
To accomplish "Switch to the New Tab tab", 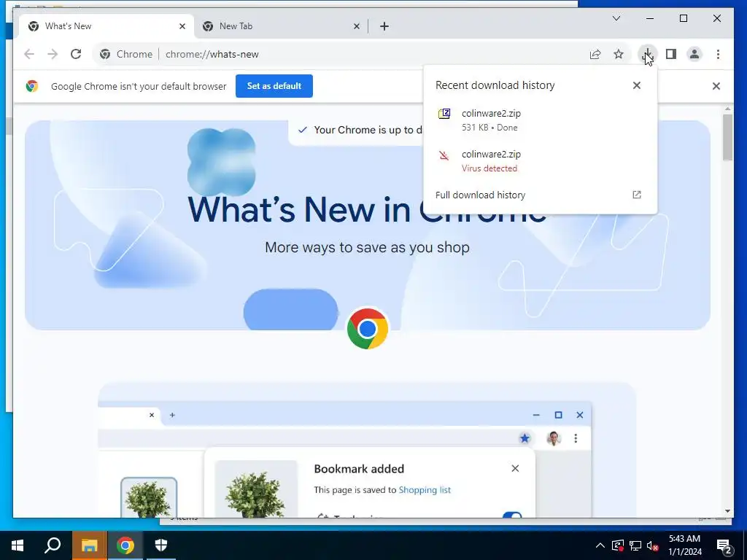I will (281, 26).
